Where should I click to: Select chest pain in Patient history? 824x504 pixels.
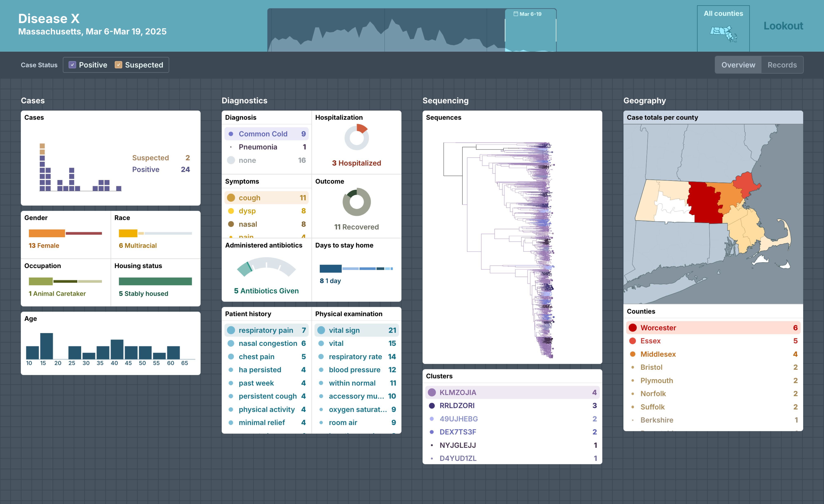click(267, 357)
